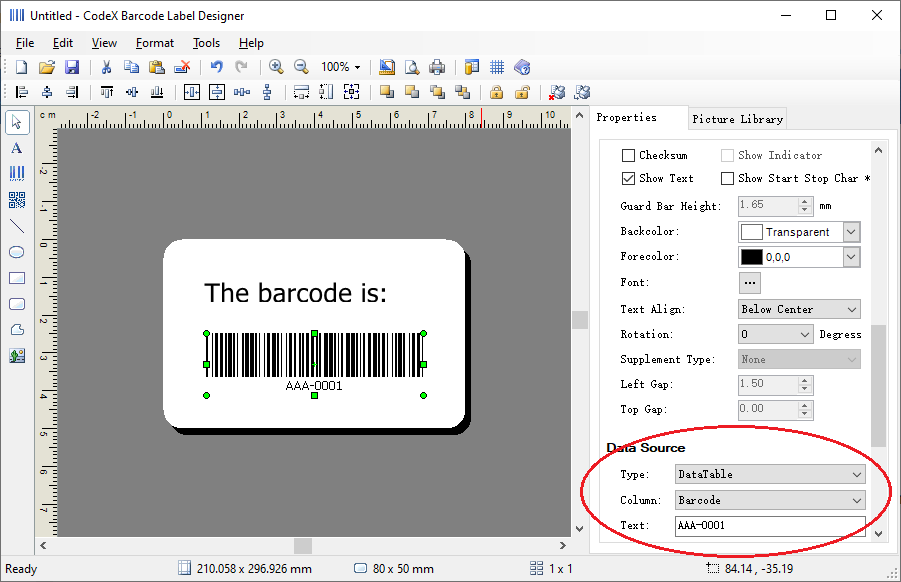Decrease the Top Gap value
901x582 pixels.
tap(805, 414)
